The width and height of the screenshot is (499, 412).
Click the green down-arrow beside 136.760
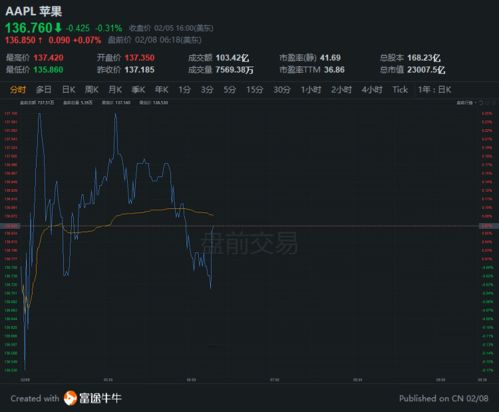[x=58, y=27]
